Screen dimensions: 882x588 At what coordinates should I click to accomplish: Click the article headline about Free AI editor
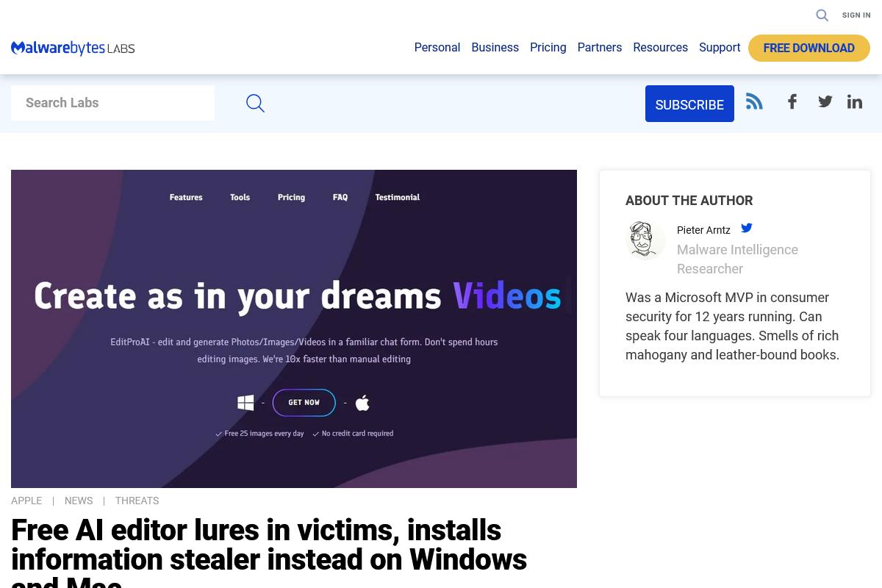(269, 553)
